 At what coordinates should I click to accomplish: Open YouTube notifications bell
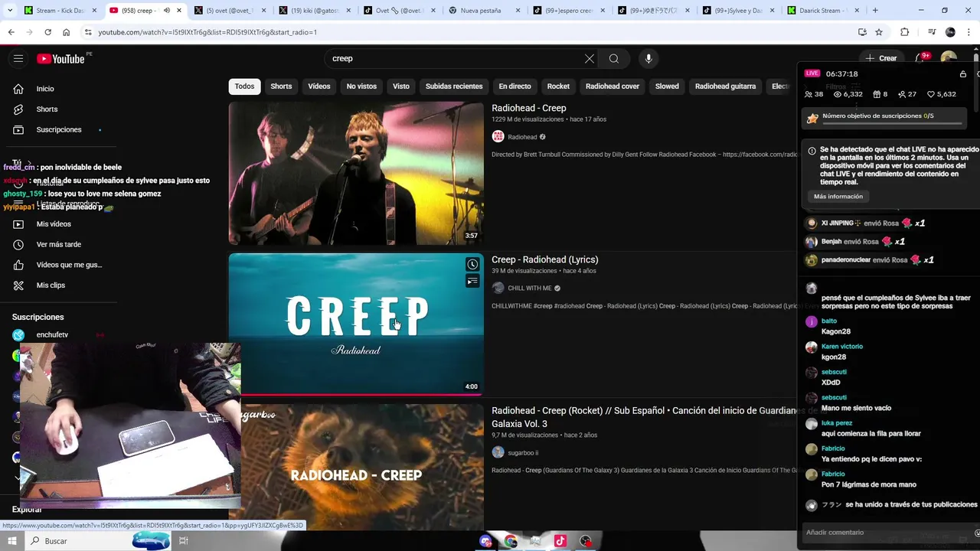coord(921,58)
